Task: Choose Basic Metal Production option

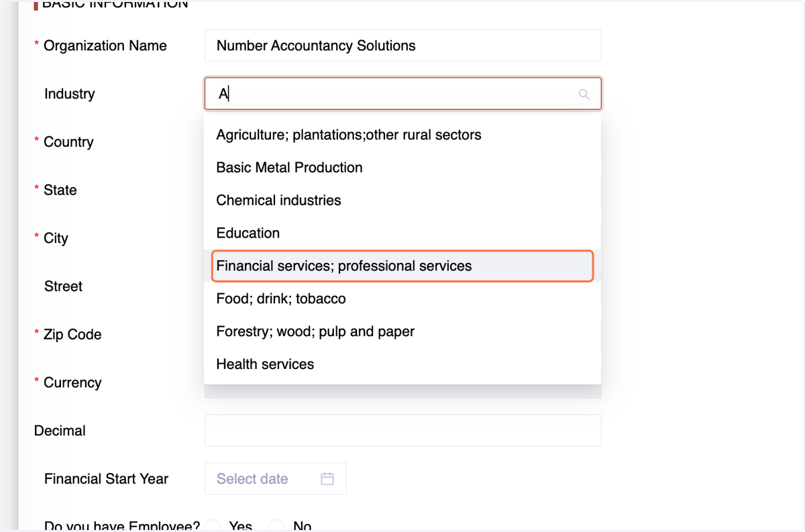Action: [402, 168]
